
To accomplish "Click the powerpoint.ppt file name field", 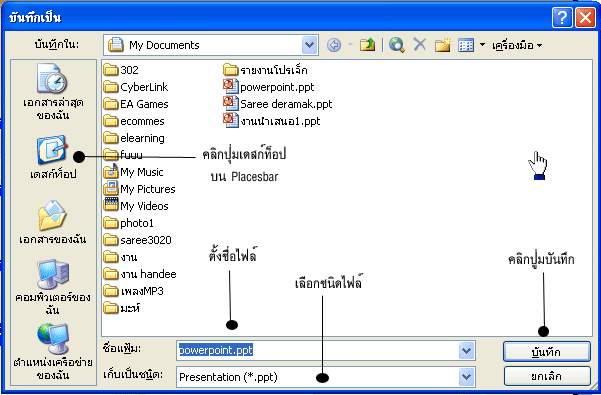I will (318, 350).
